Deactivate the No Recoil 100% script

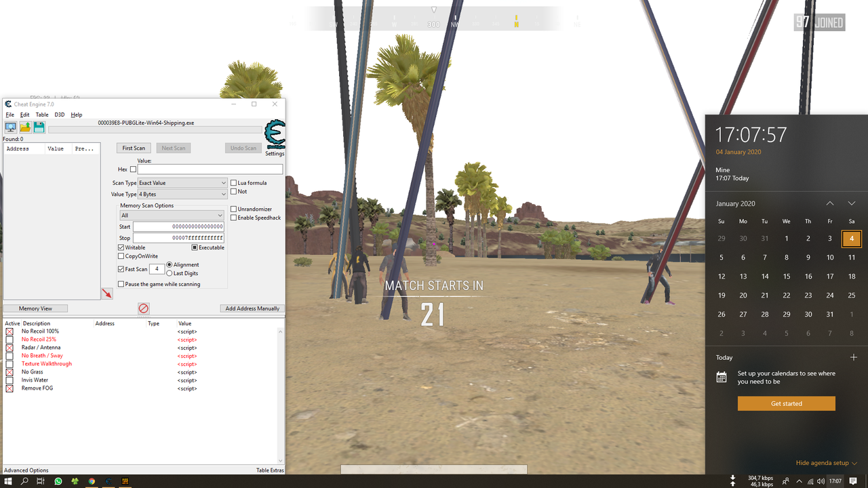point(9,331)
